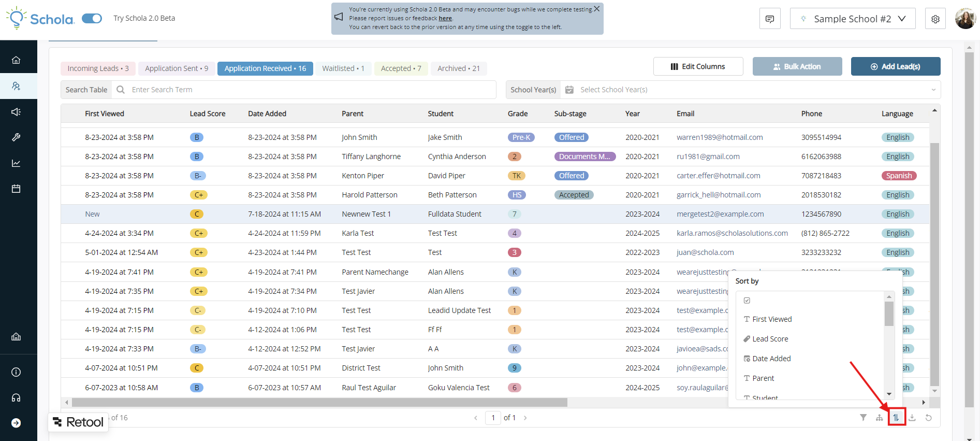Toggle the Try Schola 2.0 Beta switch
Image resolution: width=980 pixels, height=441 pixels.
92,18
